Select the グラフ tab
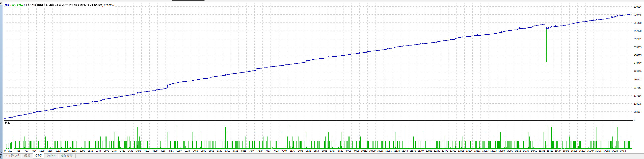The image size is (644, 159). [38, 156]
